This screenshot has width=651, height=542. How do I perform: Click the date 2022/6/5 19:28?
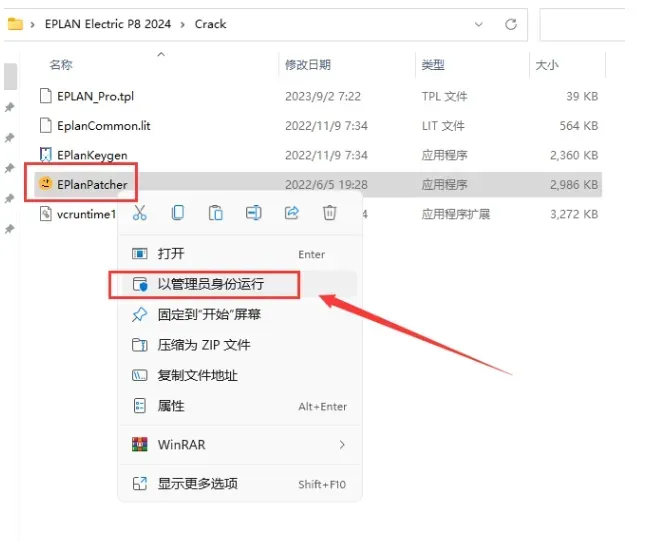click(x=326, y=185)
